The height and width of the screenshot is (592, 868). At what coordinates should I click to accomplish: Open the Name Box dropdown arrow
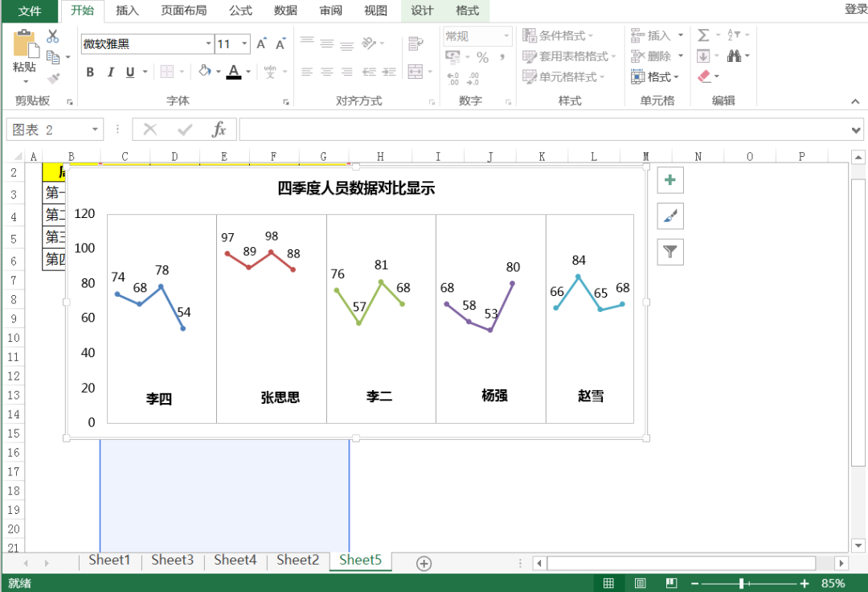click(95, 129)
